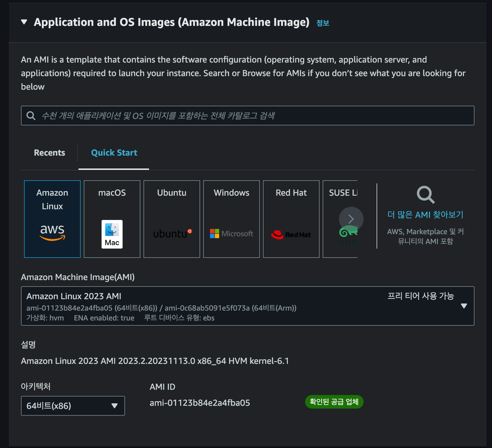Click the ami-01123b84e2a4fba05 AMI ID text

(x=200, y=403)
